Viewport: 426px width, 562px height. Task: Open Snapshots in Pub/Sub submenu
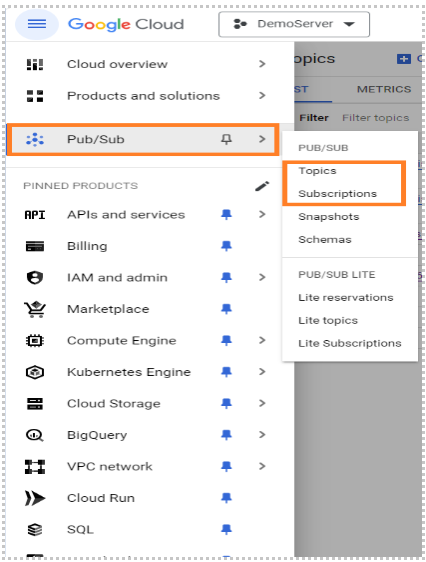(329, 217)
